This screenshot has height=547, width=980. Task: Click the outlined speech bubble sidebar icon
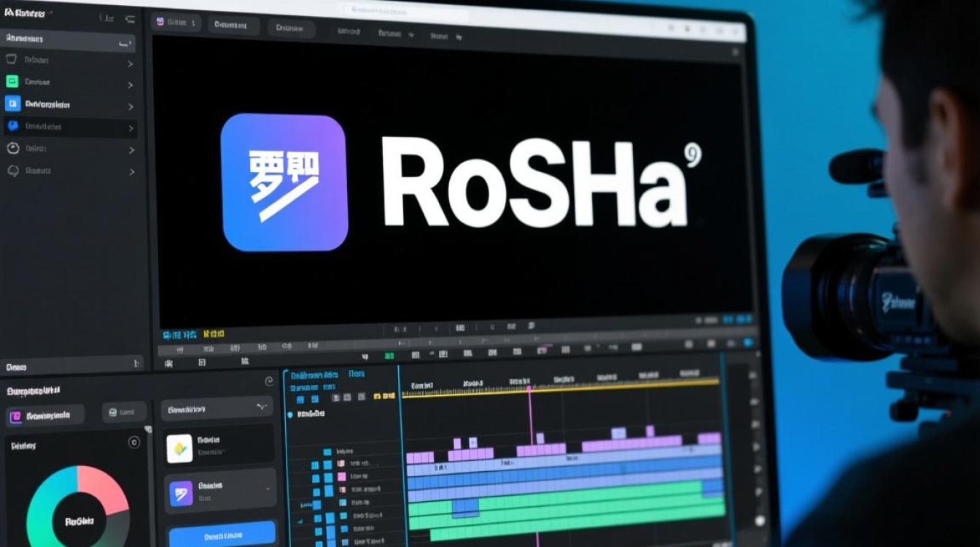click(12, 171)
